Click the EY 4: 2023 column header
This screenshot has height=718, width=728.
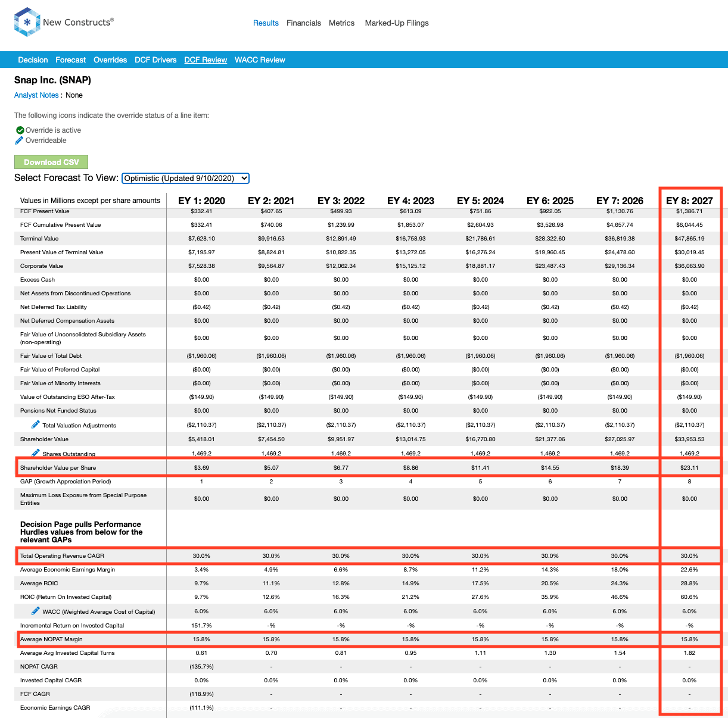tap(410, 201)
